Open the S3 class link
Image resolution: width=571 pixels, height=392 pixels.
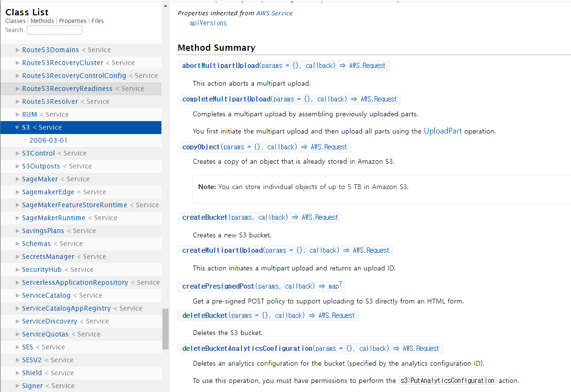pos(26,127)
